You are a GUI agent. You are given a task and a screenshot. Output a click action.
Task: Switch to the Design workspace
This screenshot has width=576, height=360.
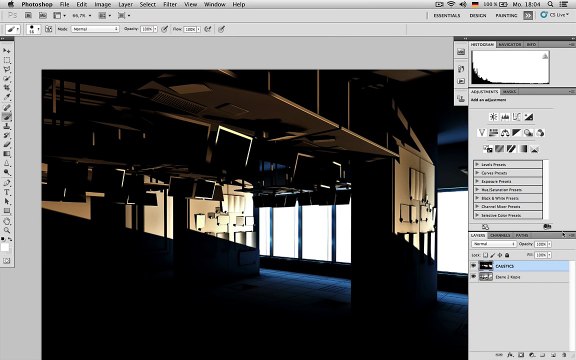[x=478, y=15]
